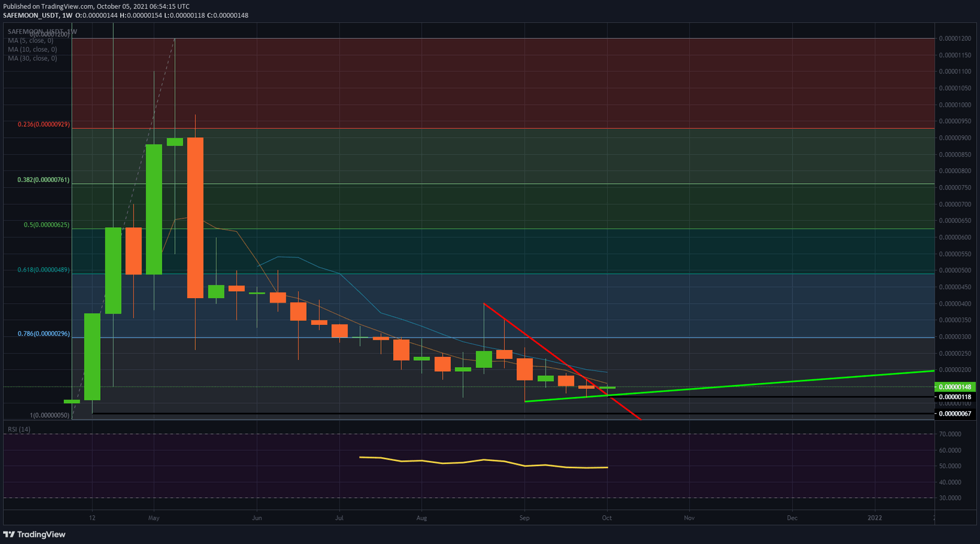Expand the 0.618(0.00000489) Fibonacci level entry

(x=41, y=270)
